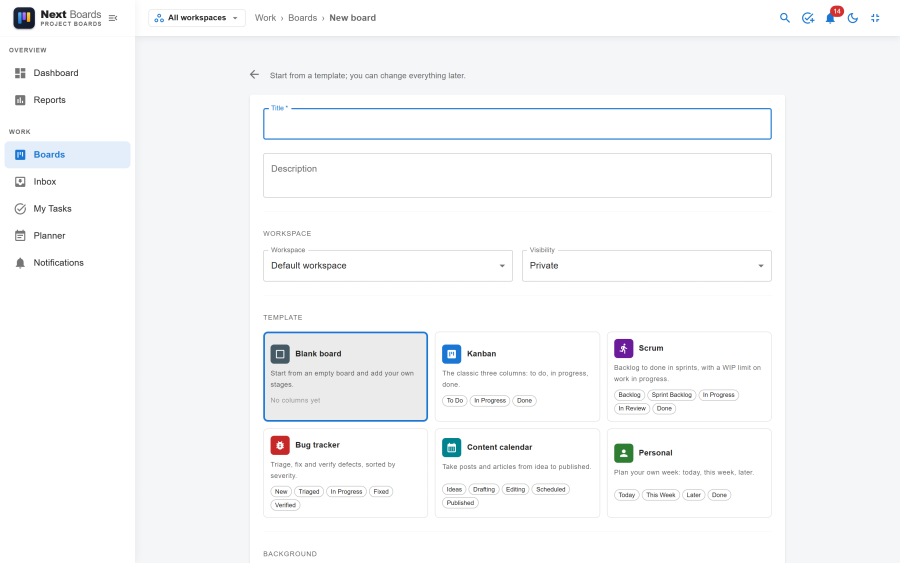Open Reports from the sidebar
Screen dimensions: 900x563
pos(67,100)
